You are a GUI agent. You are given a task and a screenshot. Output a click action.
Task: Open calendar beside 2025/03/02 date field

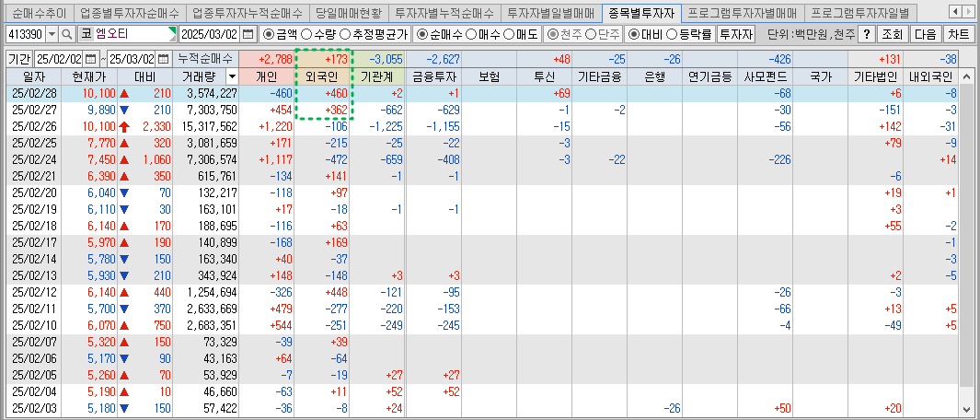point(248,34)
